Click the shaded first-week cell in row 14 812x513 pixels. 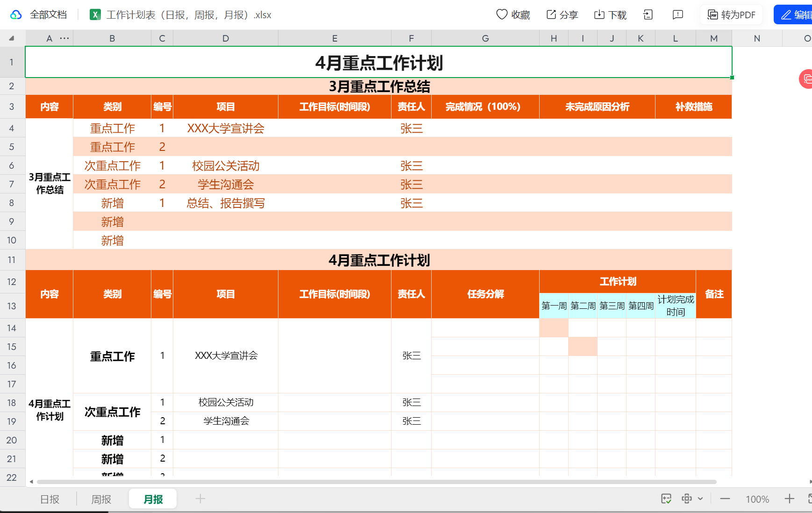click(554, 328)
